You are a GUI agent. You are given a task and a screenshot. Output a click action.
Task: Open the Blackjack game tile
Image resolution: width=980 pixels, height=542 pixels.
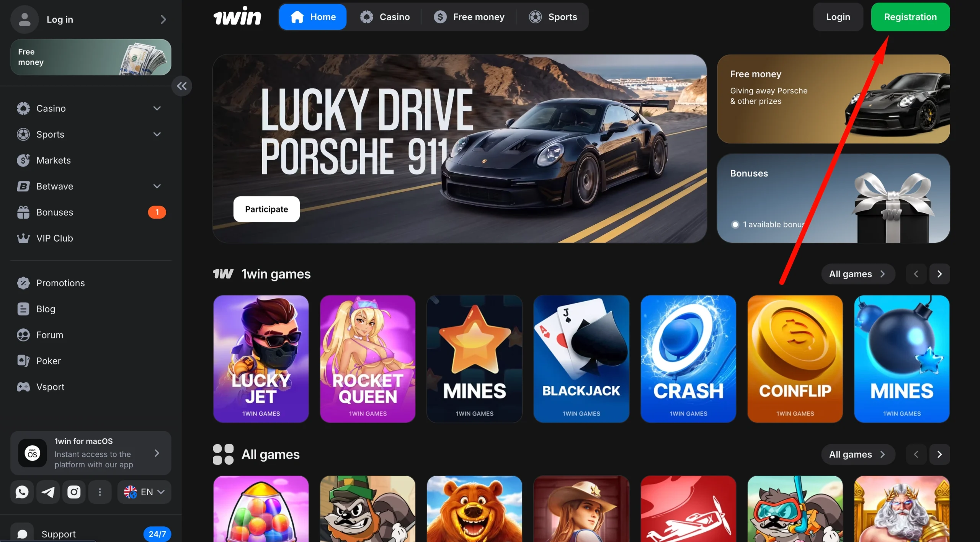coord(581,359)
